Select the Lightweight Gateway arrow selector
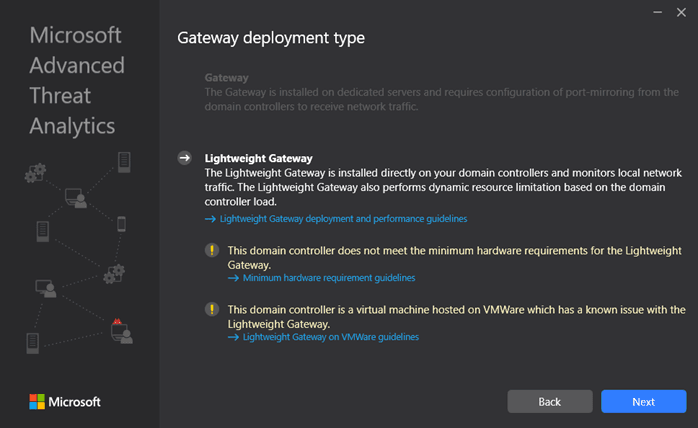This screenshot has height=428, width=698. 185,158
